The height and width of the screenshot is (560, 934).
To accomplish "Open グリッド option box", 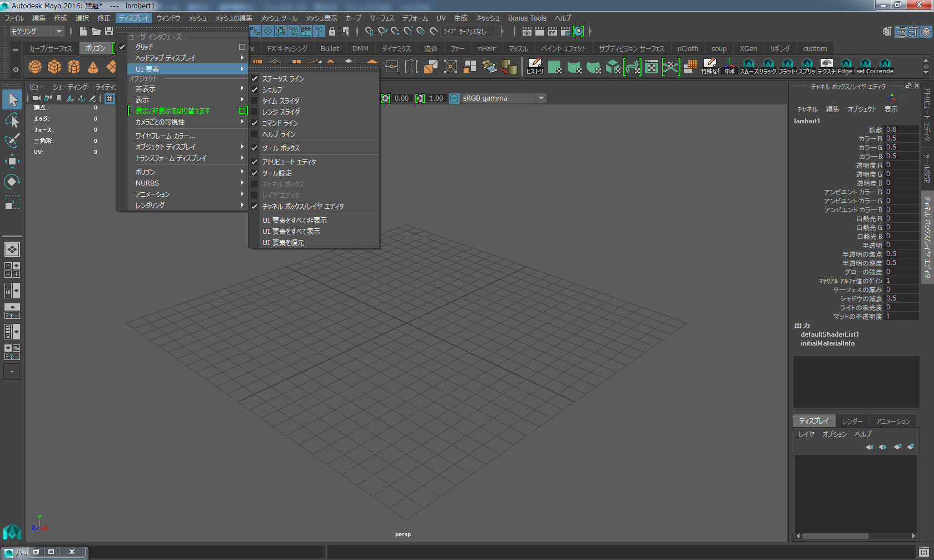I will pos(242,47).
